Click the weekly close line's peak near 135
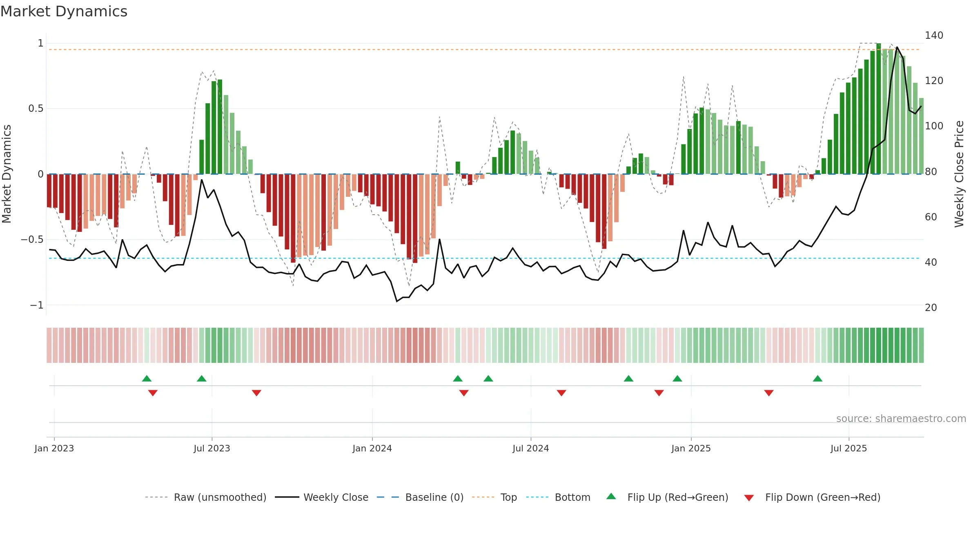Screen dimensions: 980x551 pyautogui.click(x=897, y=47)
